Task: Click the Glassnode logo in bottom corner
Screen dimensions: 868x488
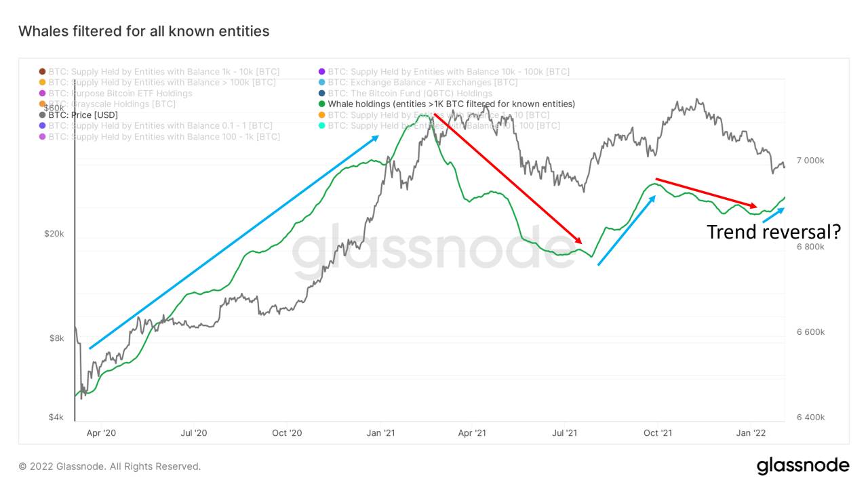Action: 803,466
